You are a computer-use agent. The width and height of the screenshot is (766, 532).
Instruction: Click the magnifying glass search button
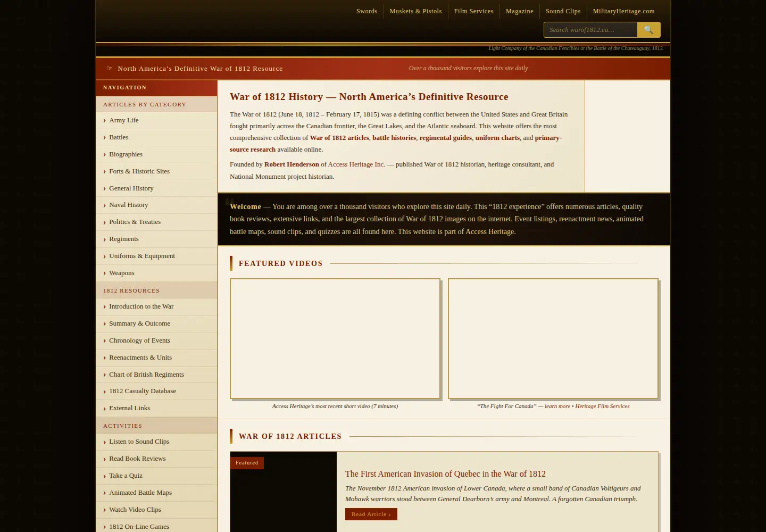[648, 30]
